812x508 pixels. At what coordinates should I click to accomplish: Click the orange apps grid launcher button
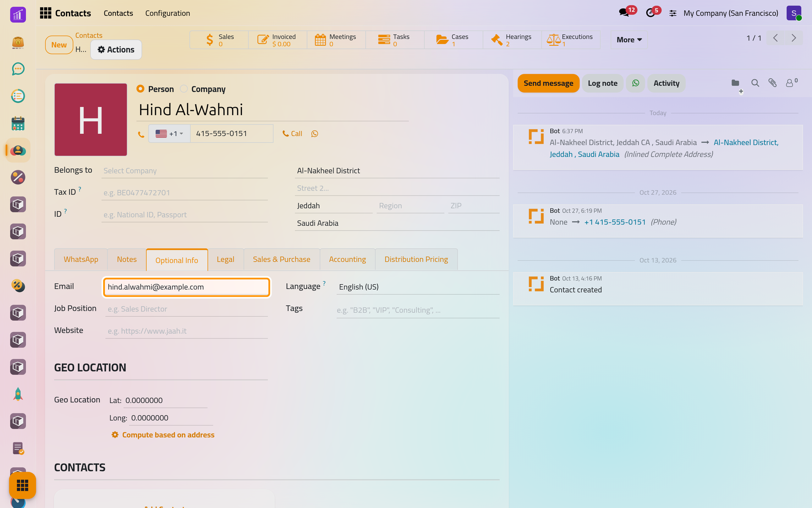click(22, 485)
